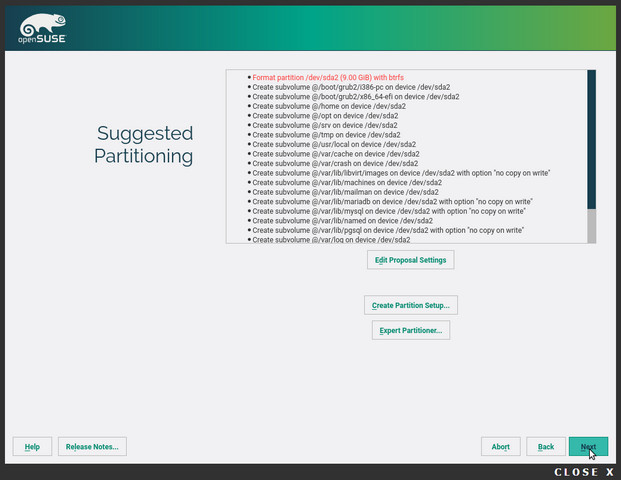
Task: Select line 'Create subvolume @/var/crash'
Action: pos(335,163)
